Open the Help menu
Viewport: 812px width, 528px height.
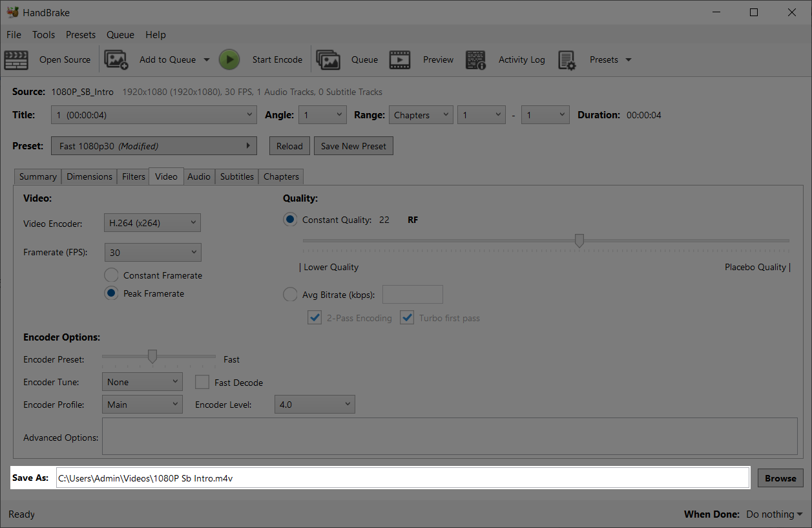pyautogui.click(x=156, y=35)
